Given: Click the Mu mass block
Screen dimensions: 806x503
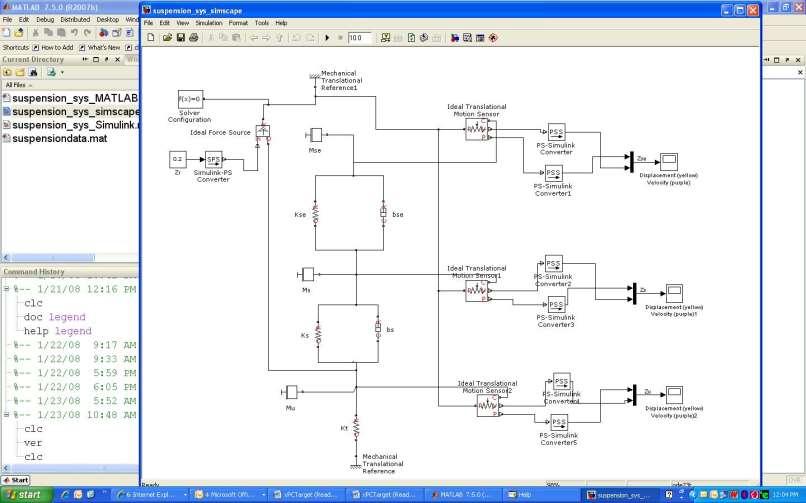Looking at the screenshot, I should click(x=291, y=392).
